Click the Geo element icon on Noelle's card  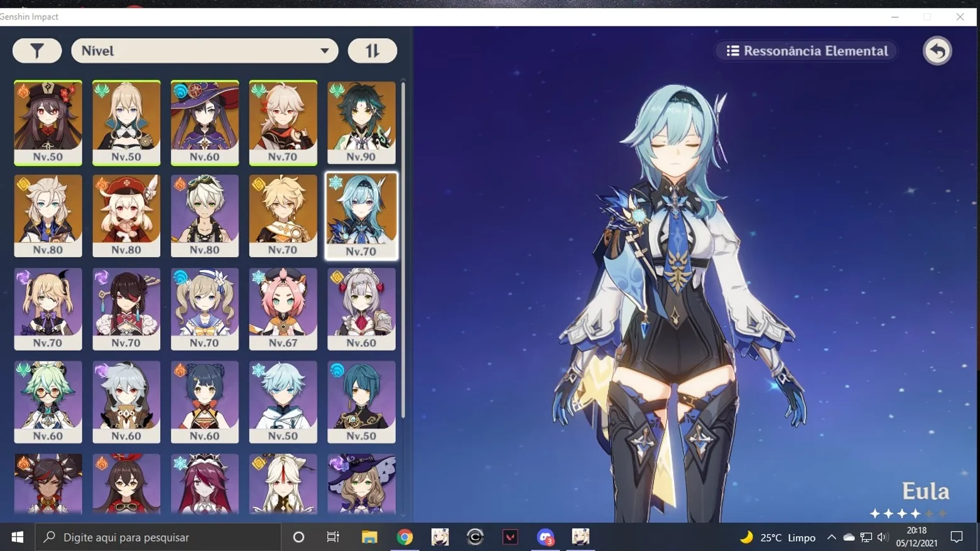point(337,277)
